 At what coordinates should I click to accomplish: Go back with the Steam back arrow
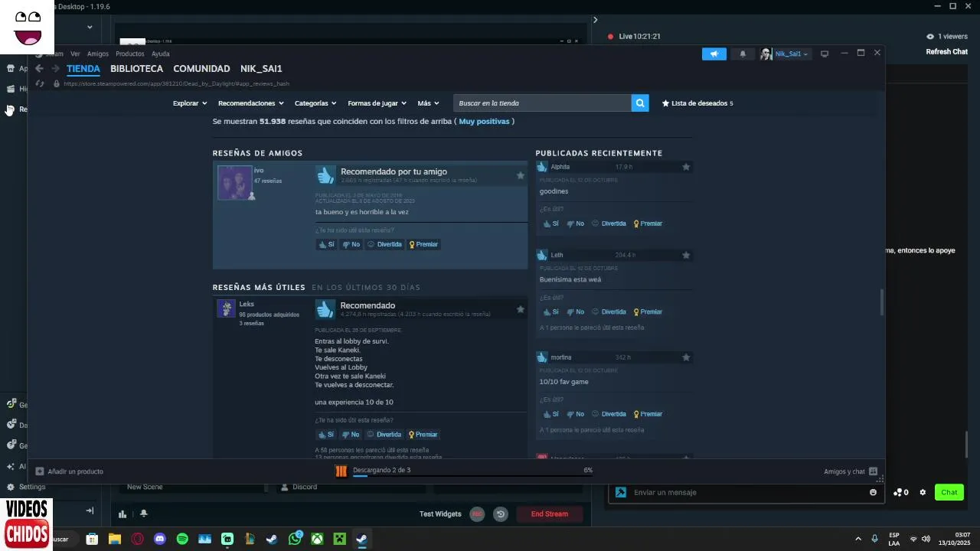39,68
